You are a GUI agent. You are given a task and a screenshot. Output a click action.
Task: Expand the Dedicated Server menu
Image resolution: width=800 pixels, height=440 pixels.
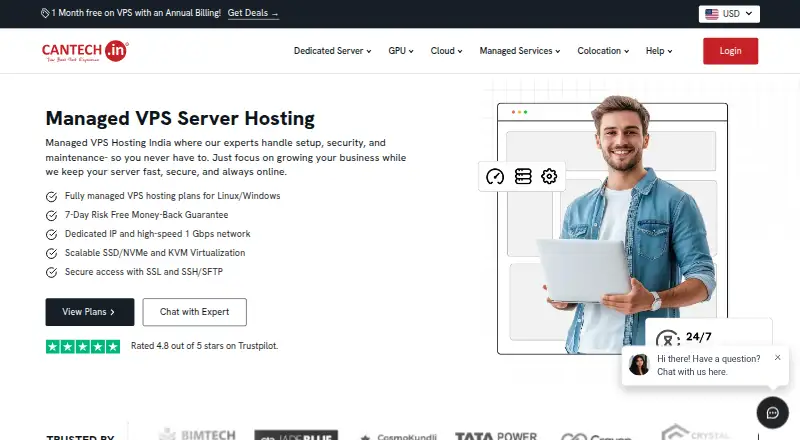[332, 51]
